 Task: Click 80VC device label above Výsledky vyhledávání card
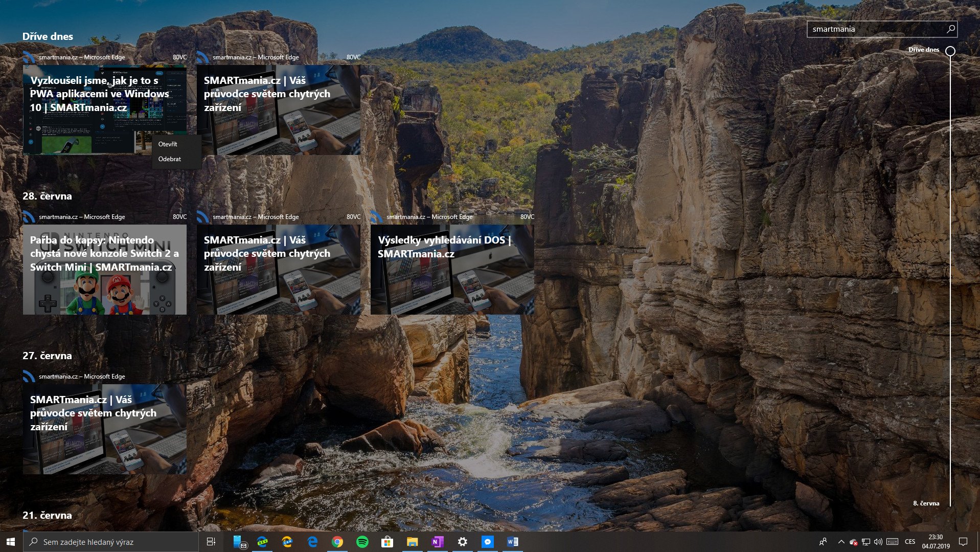(x=527, y=217)
